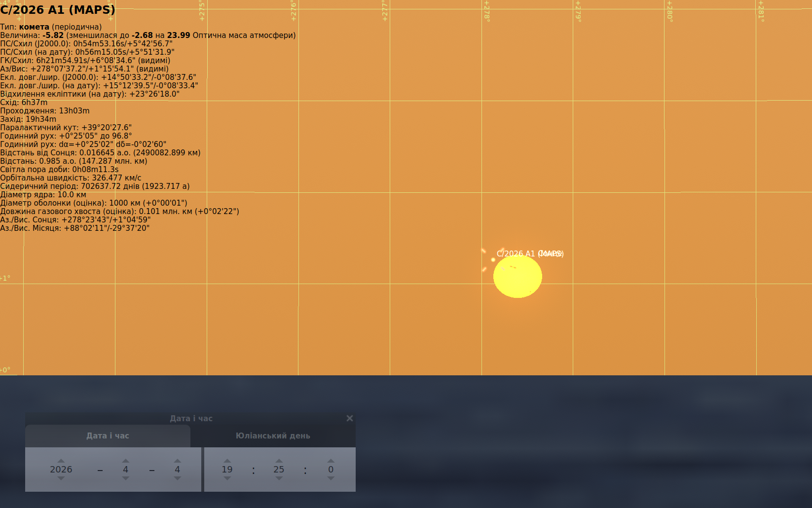Click the Світла пора доби line
Viewport: 812px width, 508px height.
point(59,170)
